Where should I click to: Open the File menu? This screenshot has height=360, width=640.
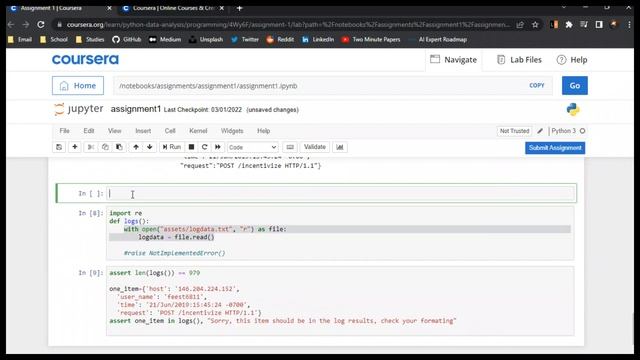click(x=64, y=131)
